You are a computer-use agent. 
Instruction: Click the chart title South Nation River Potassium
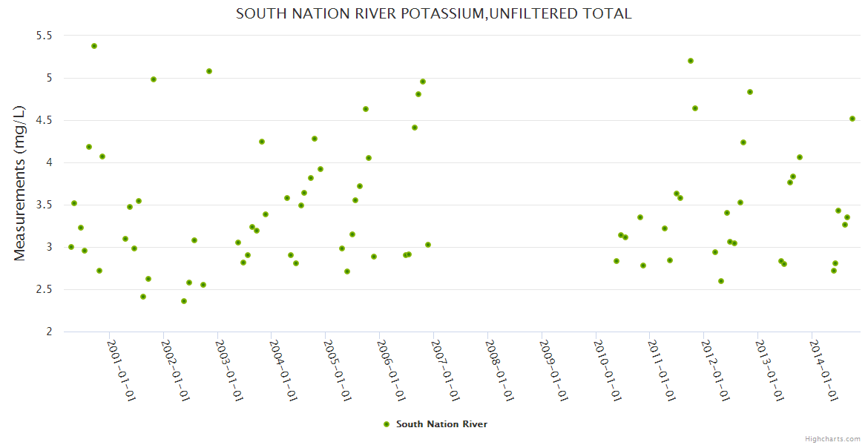[434, 13]
